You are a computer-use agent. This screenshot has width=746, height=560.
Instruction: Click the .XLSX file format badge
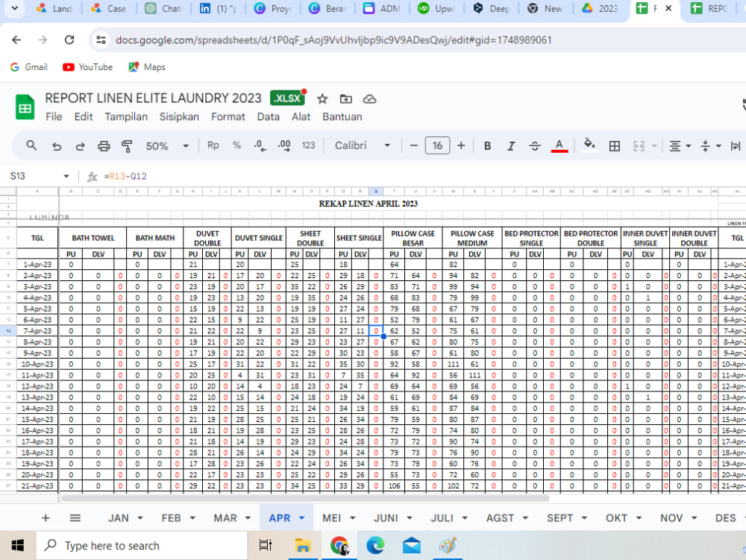coord(288,98)
